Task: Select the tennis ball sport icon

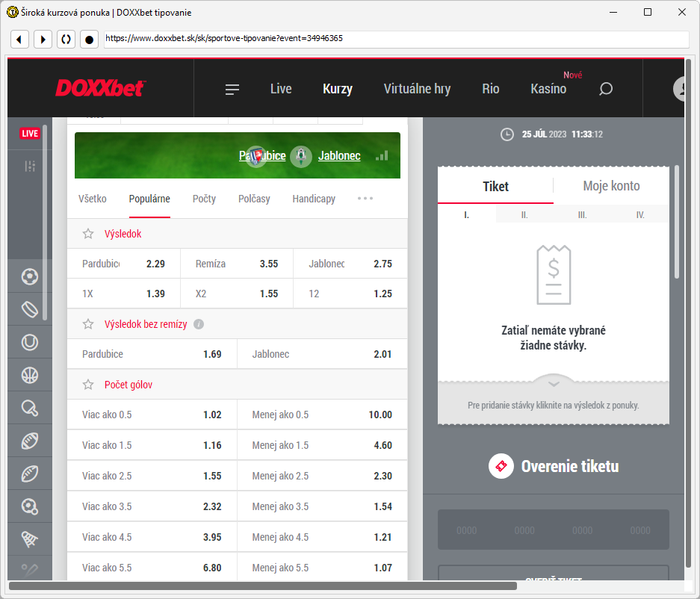Action: click(30, 342)
